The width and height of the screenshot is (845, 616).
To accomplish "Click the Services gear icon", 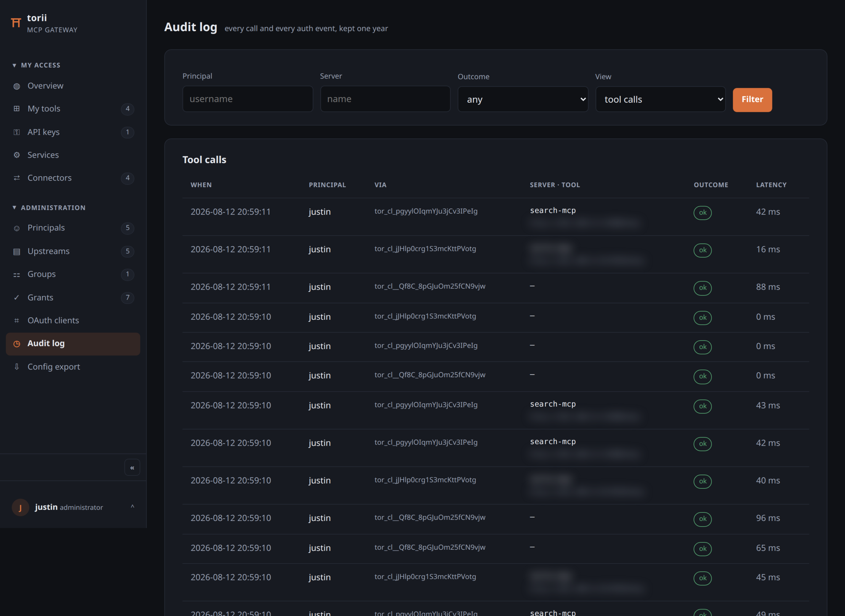I will pyautogui.click(x=17, y=155).
